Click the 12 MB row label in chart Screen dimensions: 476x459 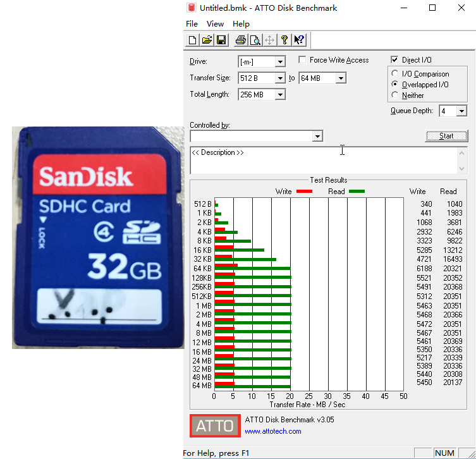click(202, 343)
